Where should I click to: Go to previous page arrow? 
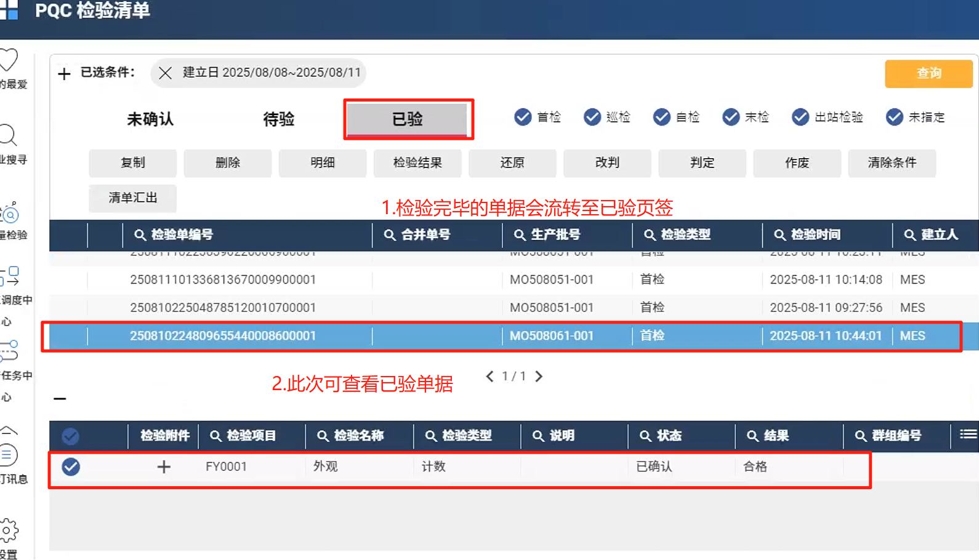pyautogui.click(x=489, y=376)
